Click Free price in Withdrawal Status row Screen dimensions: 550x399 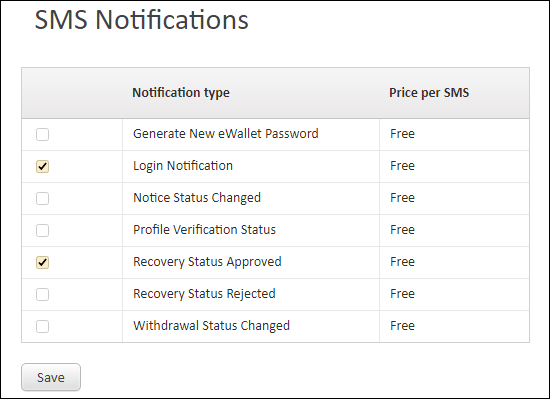pos(402,326)
